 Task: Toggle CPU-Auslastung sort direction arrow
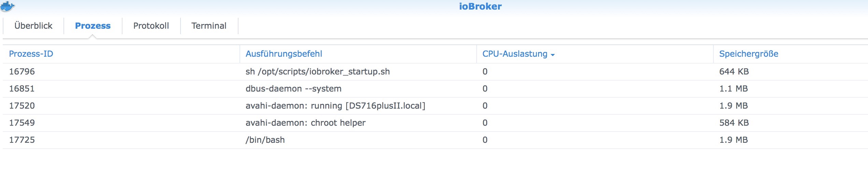(x=553, y=55)
